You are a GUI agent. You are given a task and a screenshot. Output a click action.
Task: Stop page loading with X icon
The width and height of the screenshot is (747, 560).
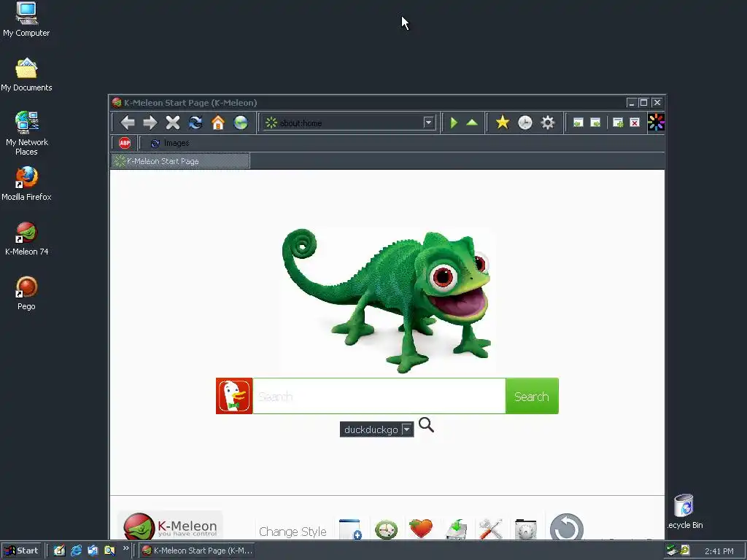172,122
